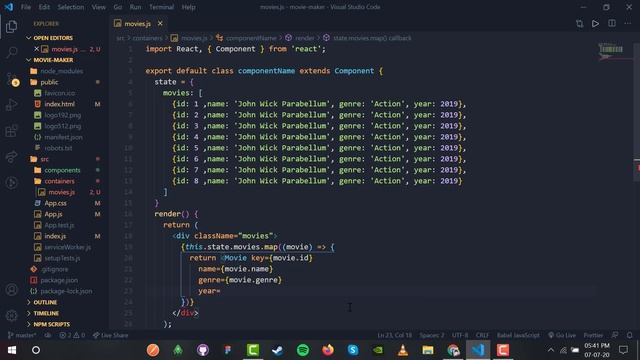The height and width of the screenshot is (360, 640).
Task: Open the Selection menu
Action: 71,7
